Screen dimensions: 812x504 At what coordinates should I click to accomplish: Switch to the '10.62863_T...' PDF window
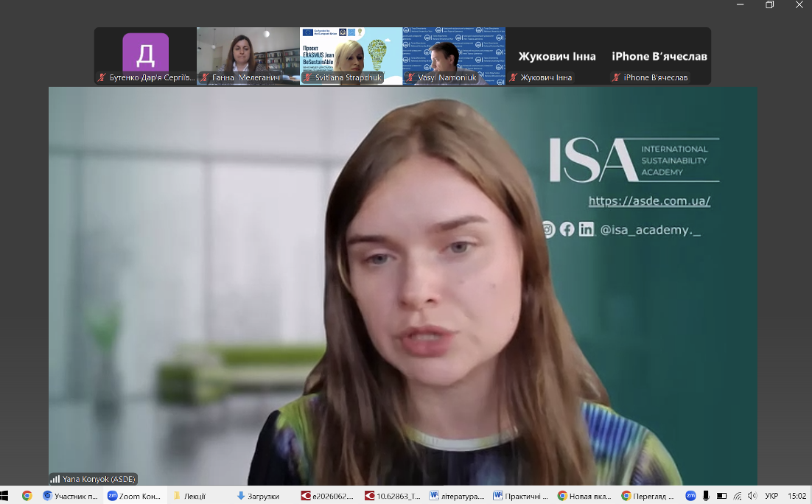pos(393,496)
